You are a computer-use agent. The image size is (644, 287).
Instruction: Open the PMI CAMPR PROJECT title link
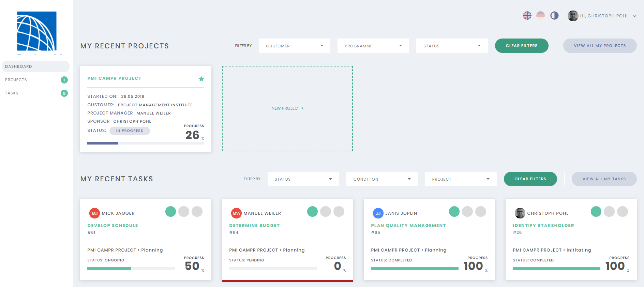coord(114,78)
